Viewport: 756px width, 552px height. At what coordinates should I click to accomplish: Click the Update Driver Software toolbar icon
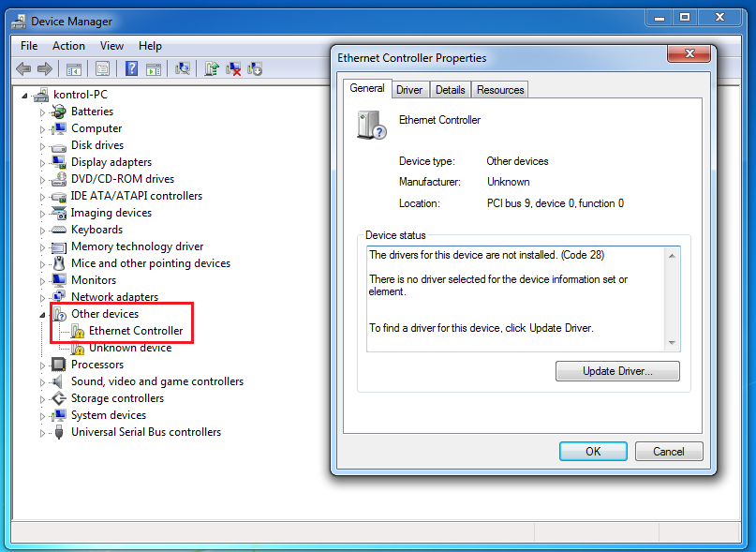coord(211,69)
